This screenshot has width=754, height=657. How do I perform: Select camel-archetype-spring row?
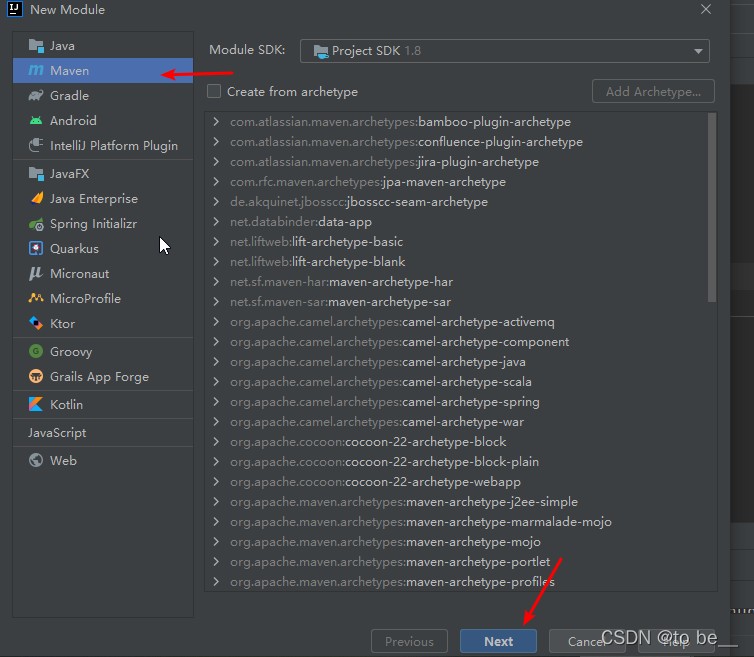coord(456,402)
